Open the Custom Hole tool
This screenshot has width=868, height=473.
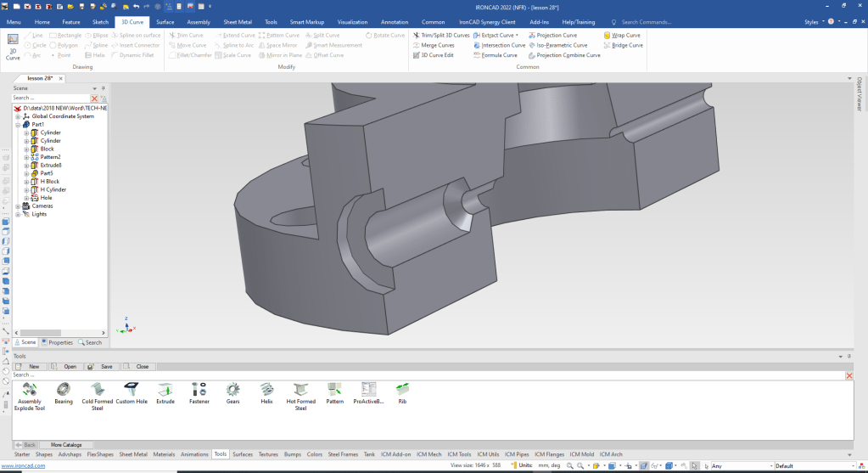click(x=132, y=391)
